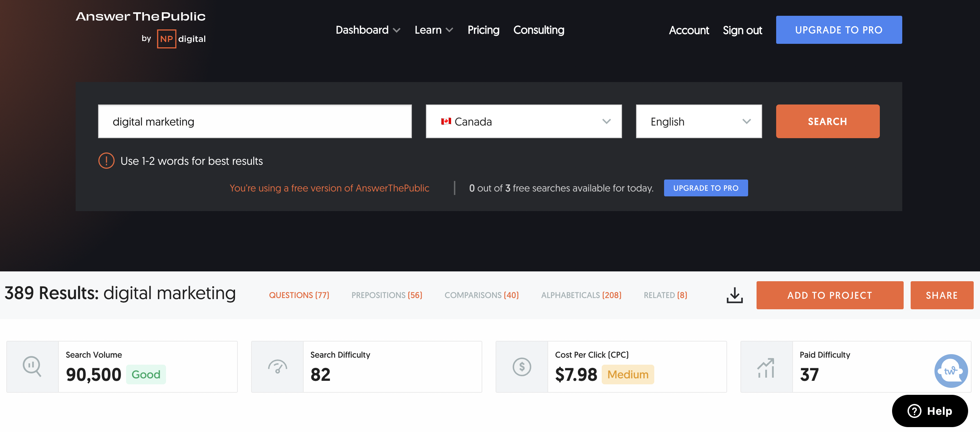Switch to Alphabeticals (208) tab
Viewport: 980px width, 432px height.
click(581, 295)
